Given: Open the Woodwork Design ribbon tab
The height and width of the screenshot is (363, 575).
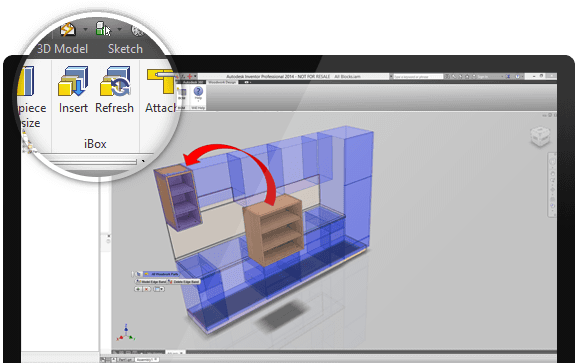Looking at the screenshot, I should tap(222, 82).
